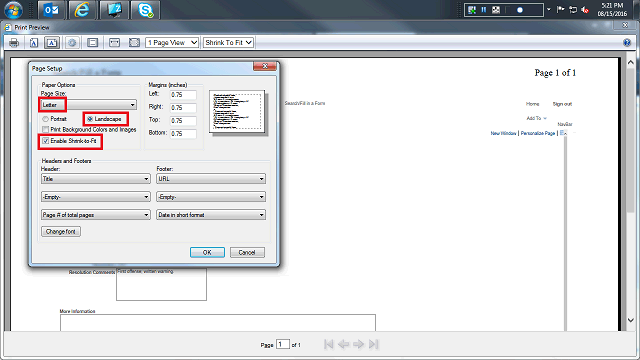This screenshot has height=360, width=640.
Task: Click the Print document printer icon
Action: click(14, 42)
